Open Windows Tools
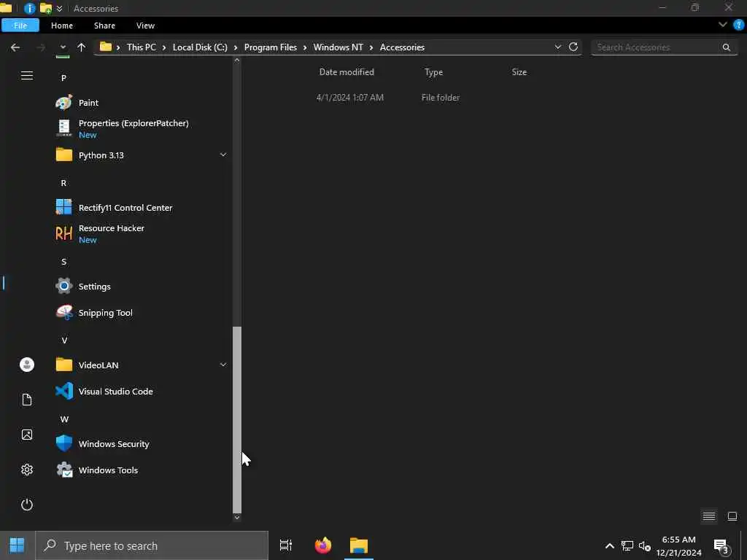This screenshot has width=747, height=560. [x=108, y=470]
